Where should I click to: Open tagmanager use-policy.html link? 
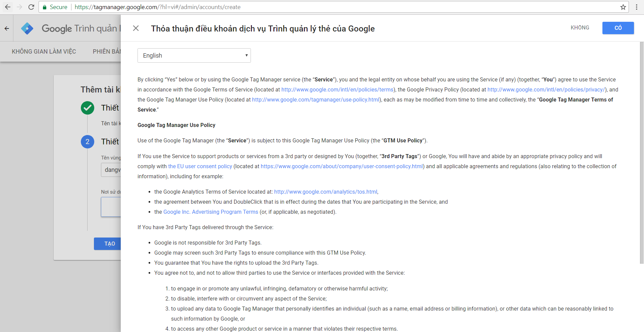tap(316, 99)
